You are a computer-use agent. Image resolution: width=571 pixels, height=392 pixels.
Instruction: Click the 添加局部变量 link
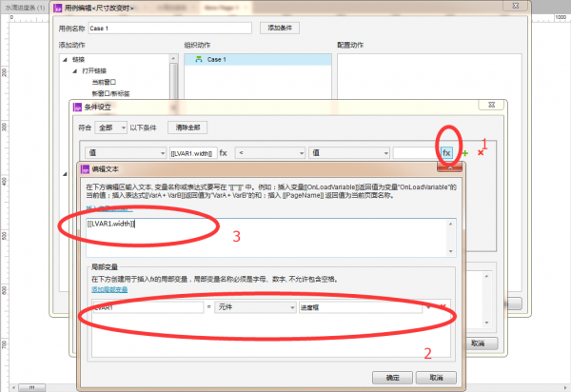[109, 290]
